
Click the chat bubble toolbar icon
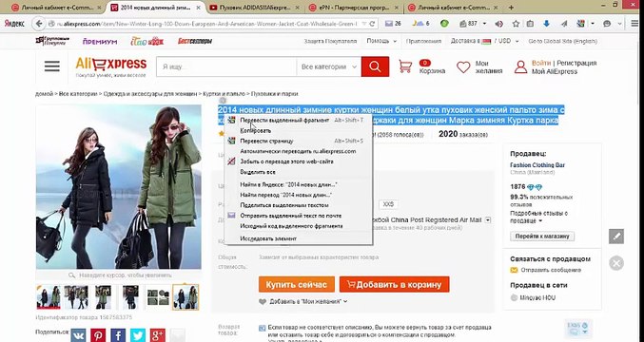[x=607, y=24]
